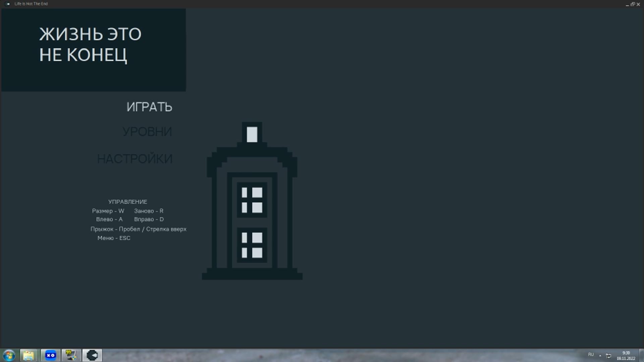Launch the blue XO app on the taskbar
The height and width of the screenshot is (362, 644).
(51, 355)
